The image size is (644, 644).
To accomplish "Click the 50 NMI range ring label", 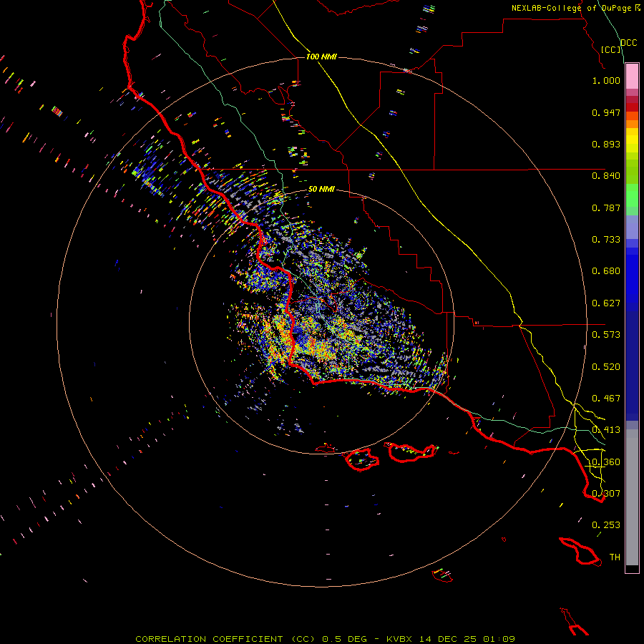I will click(321, 189).
